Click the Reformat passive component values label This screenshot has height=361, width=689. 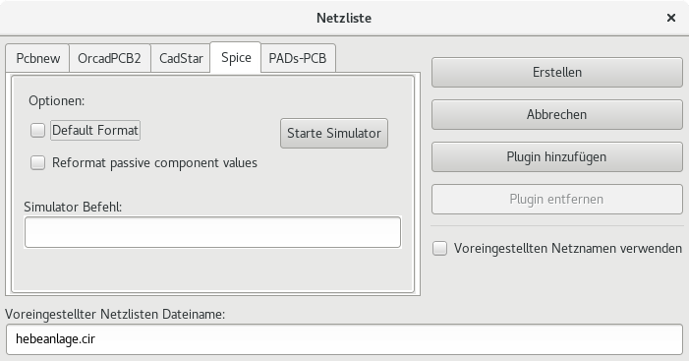[x=155, y=163]
